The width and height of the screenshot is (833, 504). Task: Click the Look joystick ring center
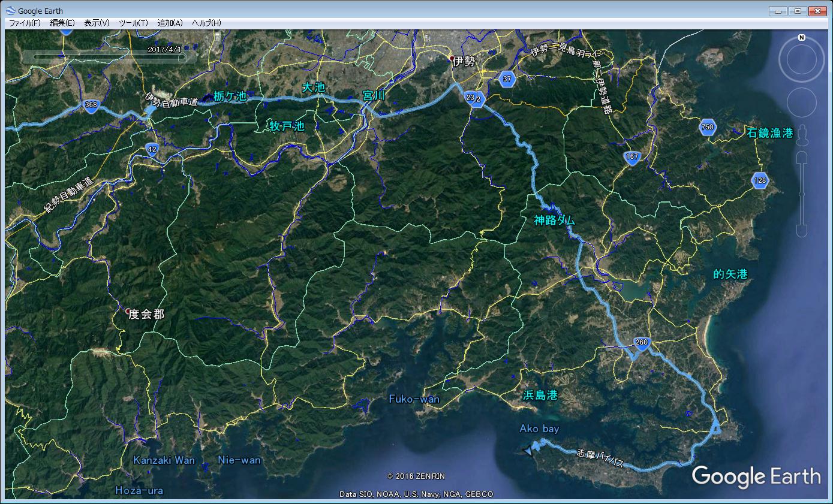801,59
